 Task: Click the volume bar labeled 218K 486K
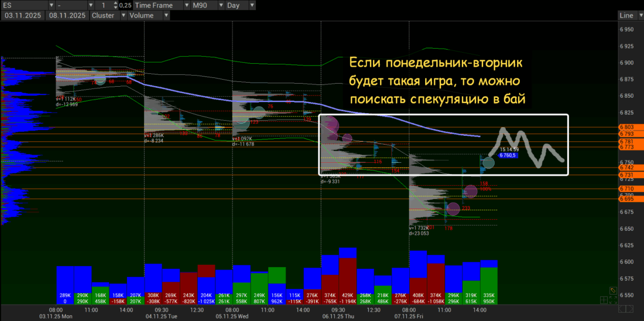[383, 290]
